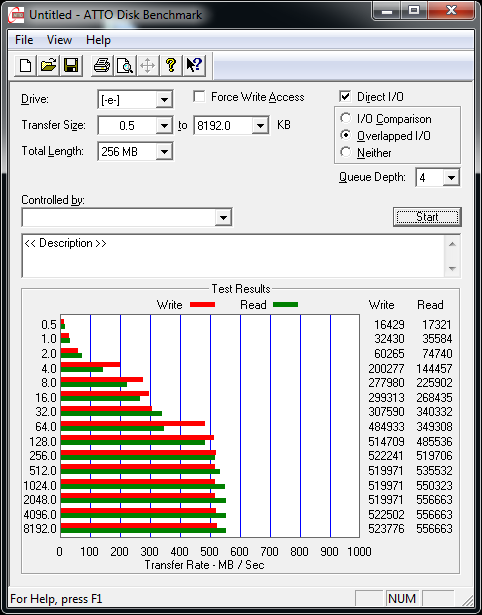Activate the context help arrow-question icon
This screenshot has height=615, width=482.
click(x=194, y=65)
